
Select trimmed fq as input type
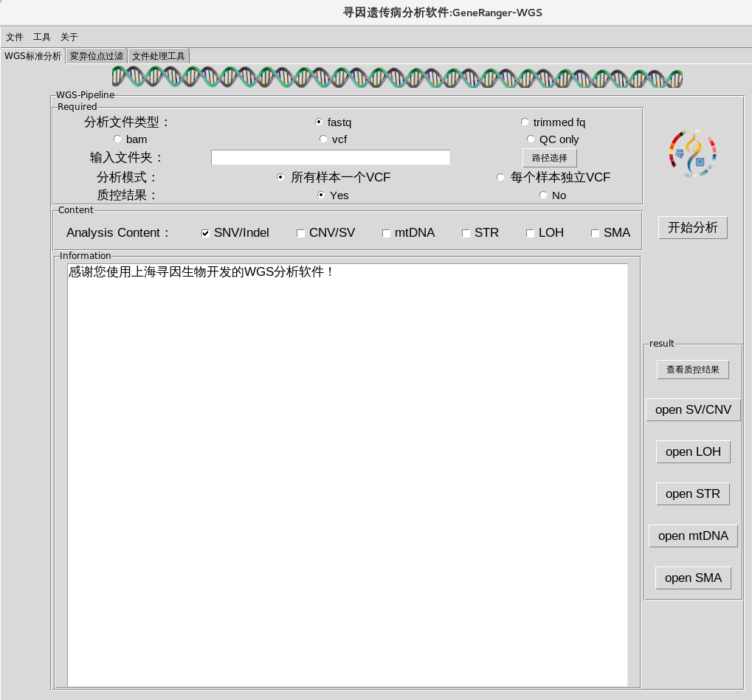[525, 122]
